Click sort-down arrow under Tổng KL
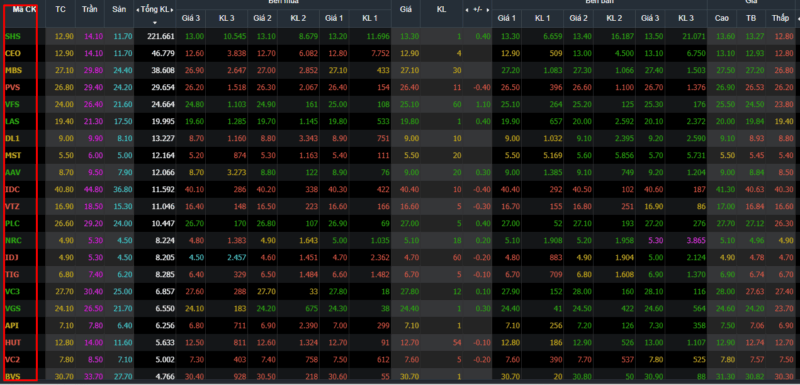This screenshot has width=800, height=385. click(155, 22)
